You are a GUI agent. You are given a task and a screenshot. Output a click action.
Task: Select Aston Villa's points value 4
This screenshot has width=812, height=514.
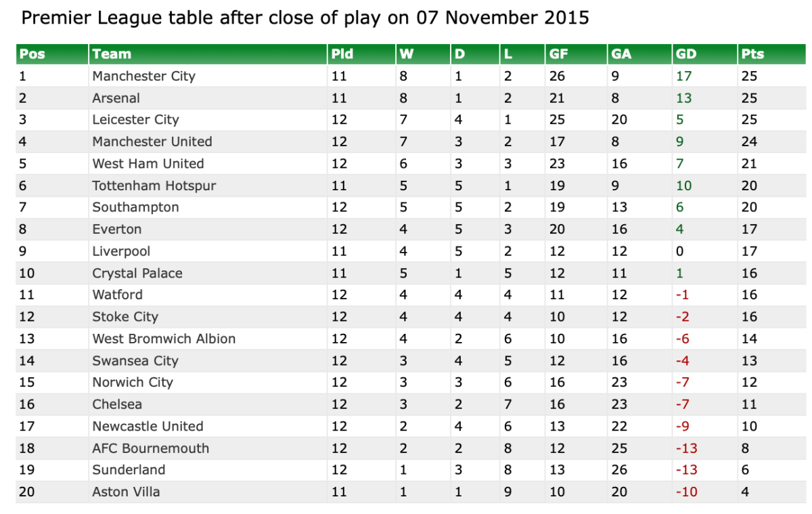tap(745, 492)
